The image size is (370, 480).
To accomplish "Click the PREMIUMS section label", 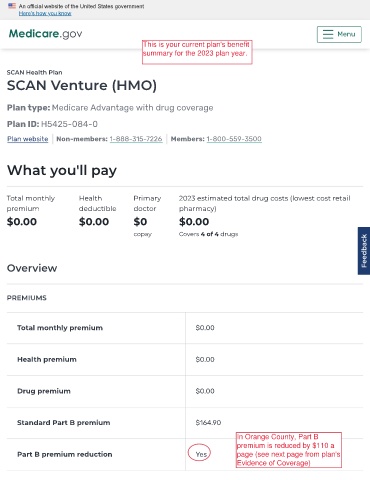I will pos(27,298).
